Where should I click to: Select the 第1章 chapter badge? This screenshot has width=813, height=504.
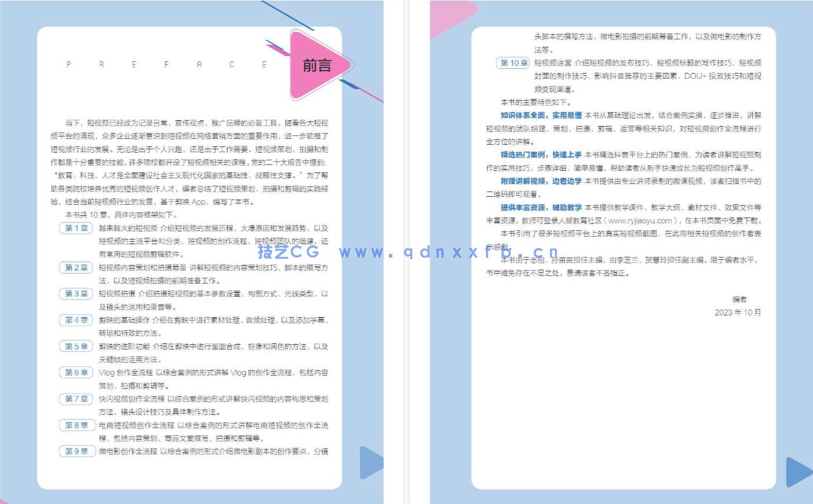[76, 228]
